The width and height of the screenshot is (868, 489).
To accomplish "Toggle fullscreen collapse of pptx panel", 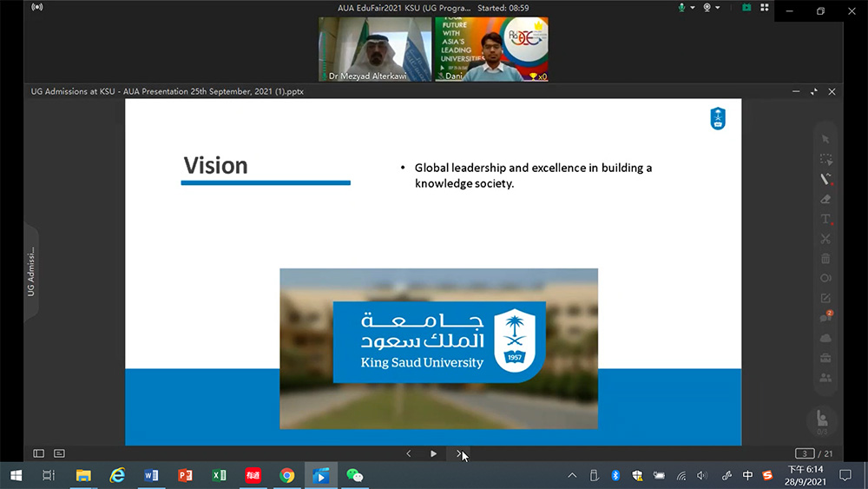I will [814, 91].
